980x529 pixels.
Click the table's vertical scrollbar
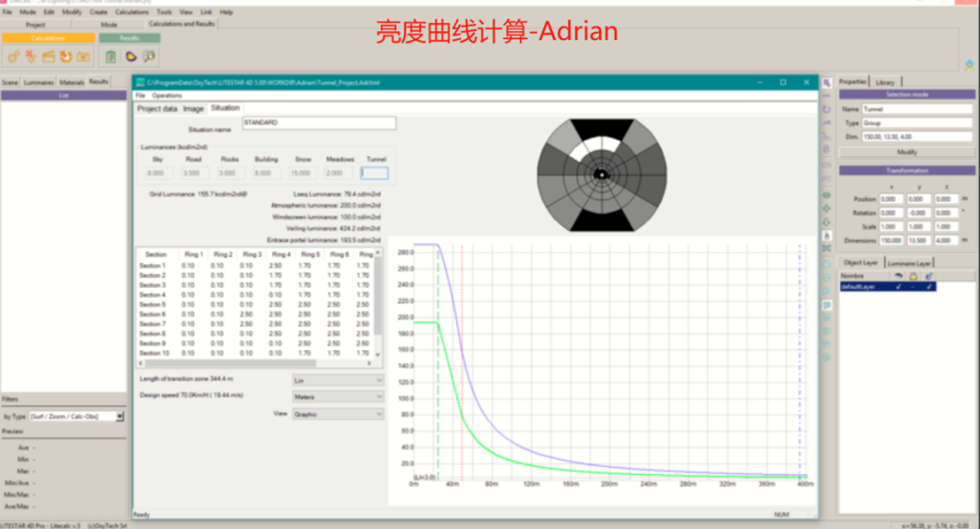click(378, 303)
